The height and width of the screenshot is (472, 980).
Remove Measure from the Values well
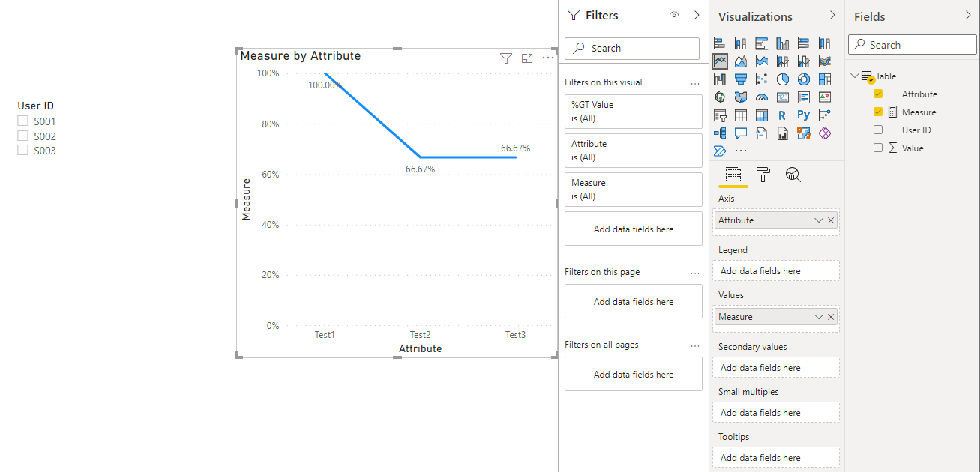[x=831, y=317]
